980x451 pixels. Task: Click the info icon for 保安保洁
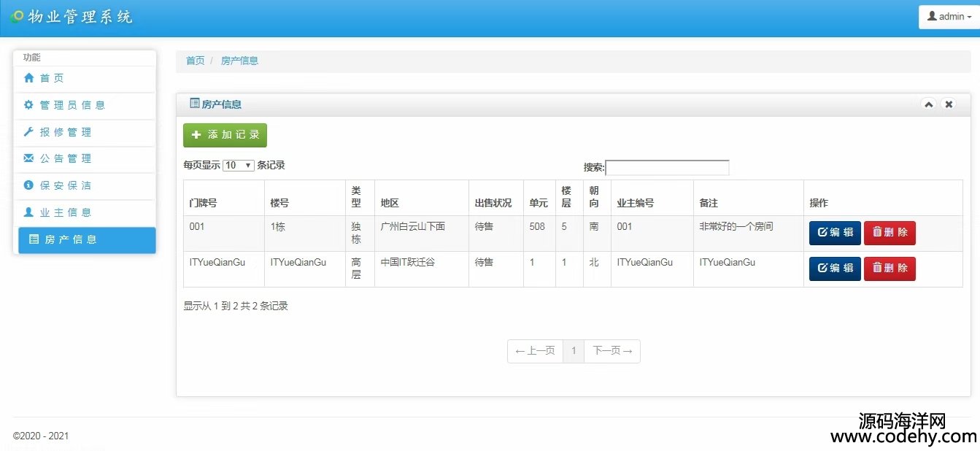[x=29, y=185]
